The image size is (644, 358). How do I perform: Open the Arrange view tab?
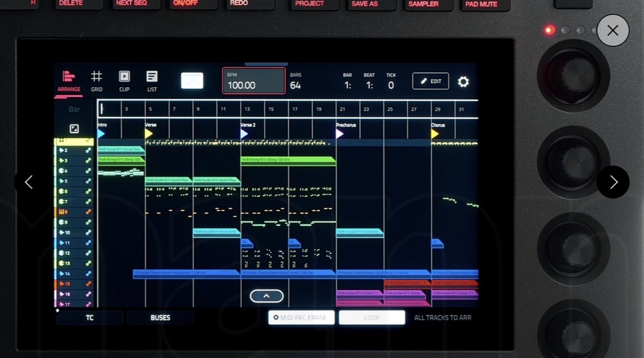point(69,82)
